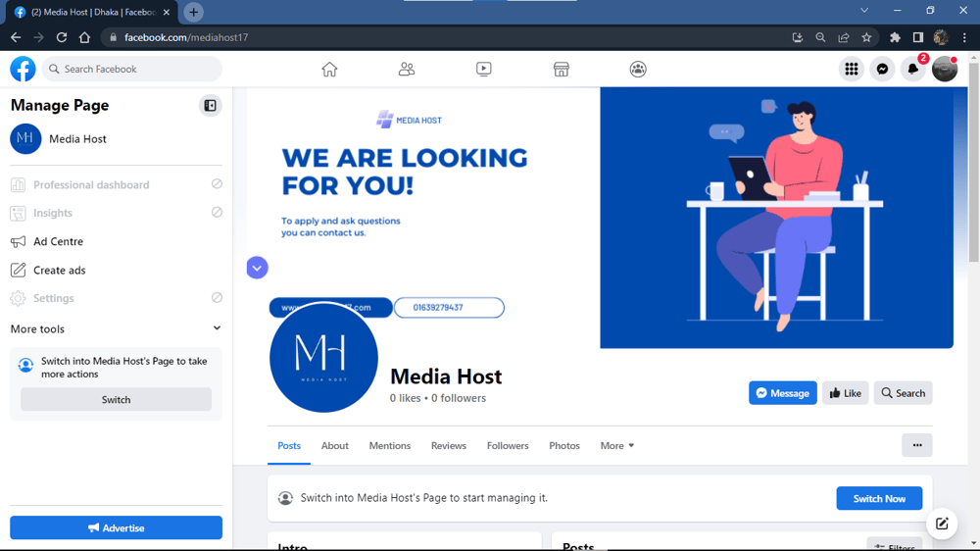Collapse the Manage Page sidebar panel icon
The width and height of the screenshot is (980, 551).
210,106
